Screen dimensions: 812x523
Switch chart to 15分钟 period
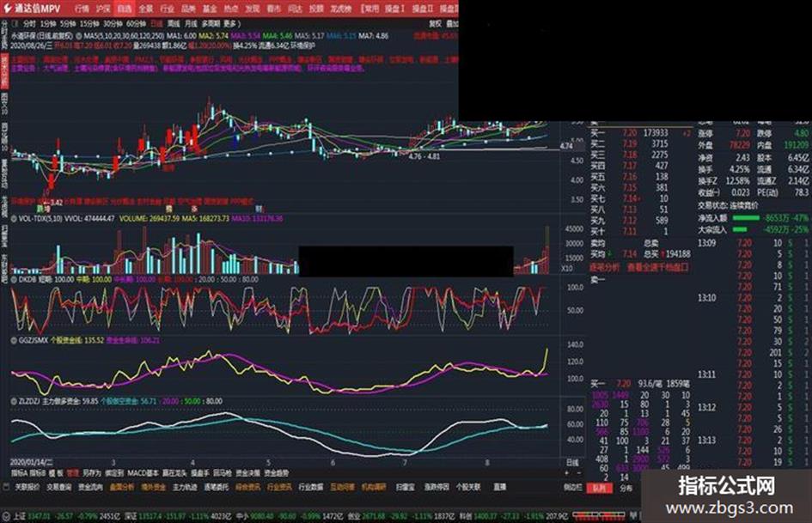[89, 24]
